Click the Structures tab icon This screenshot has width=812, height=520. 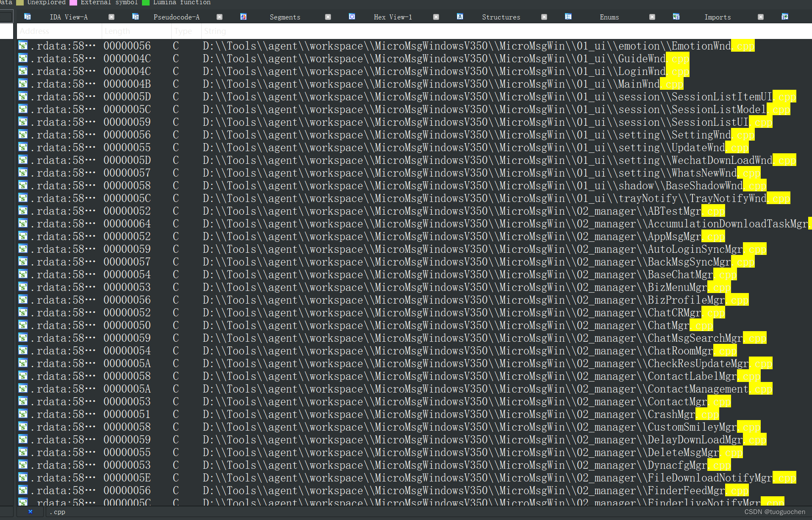(x=460, y=17)
